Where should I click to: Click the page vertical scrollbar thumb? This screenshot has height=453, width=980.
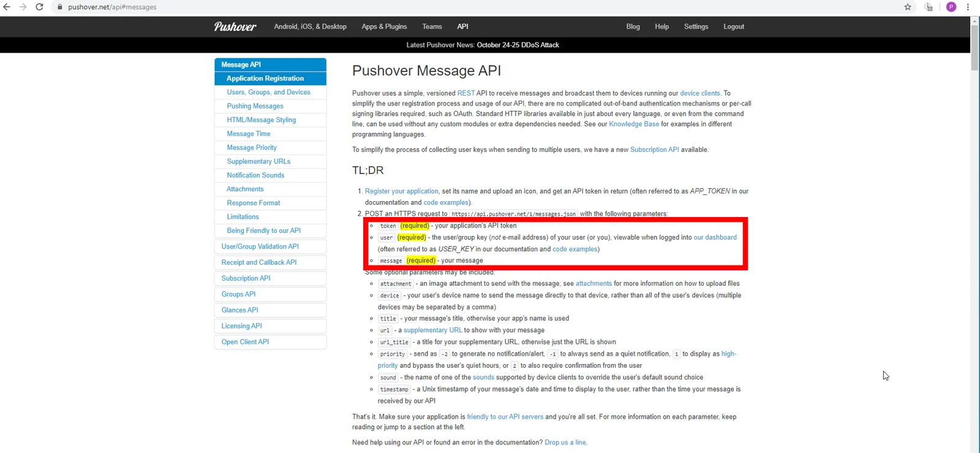coord(974,48)
